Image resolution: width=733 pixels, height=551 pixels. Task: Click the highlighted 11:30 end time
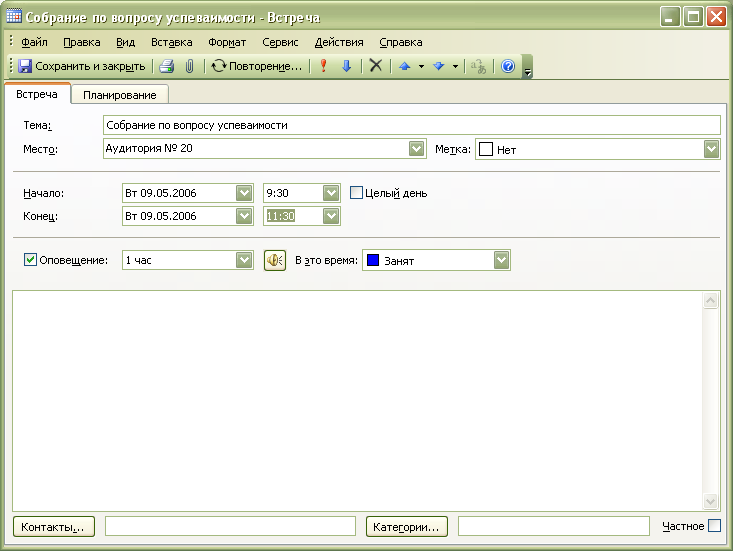click(280, 216)
